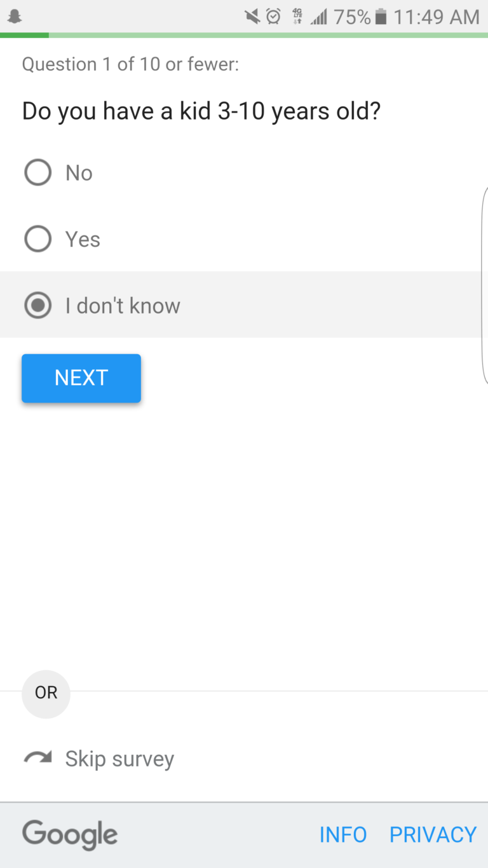Viewport: 488px width, 868px height.
Task: Tap the mobile data status icon
Action: pos(297,17)
